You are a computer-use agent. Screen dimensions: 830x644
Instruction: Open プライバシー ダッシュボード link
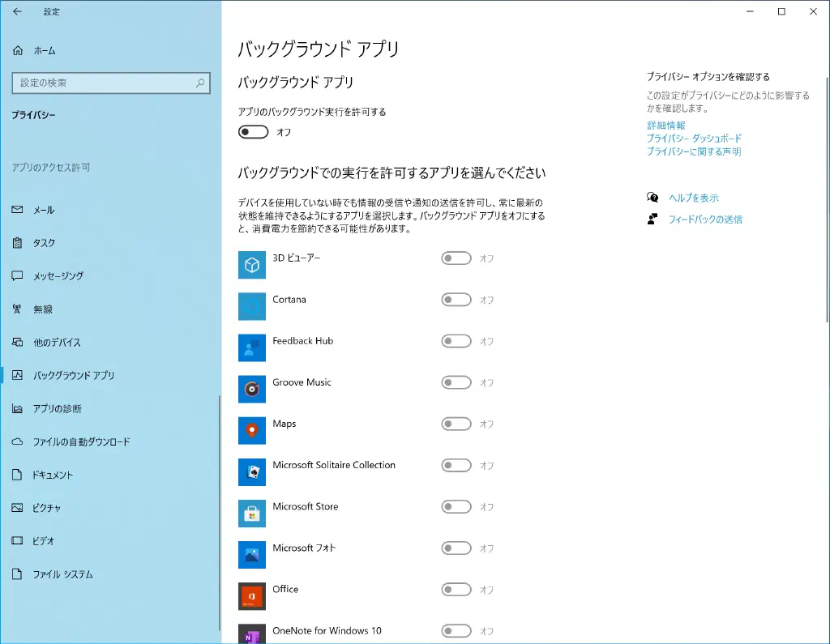point(694,139)
